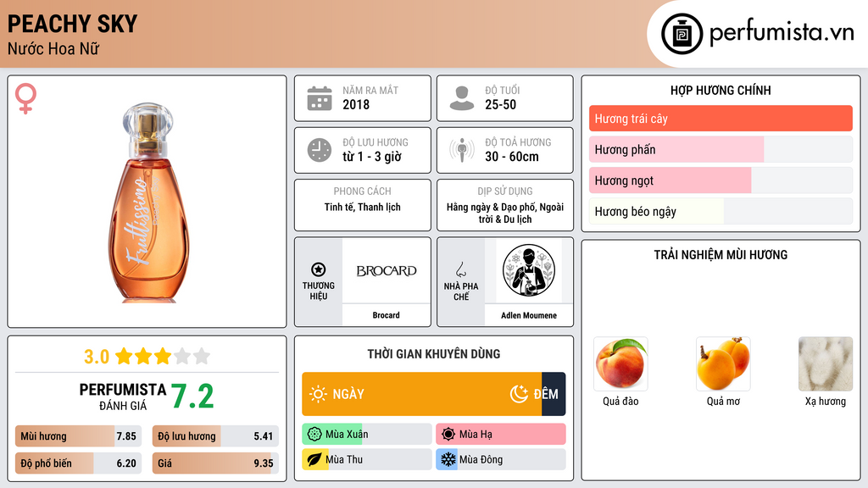Image resolution: width=868 pixels, height=488 pixels.
Task: Click the Giá 9.35 score bar
Action: pyautogui.click(x=215, y=463)
